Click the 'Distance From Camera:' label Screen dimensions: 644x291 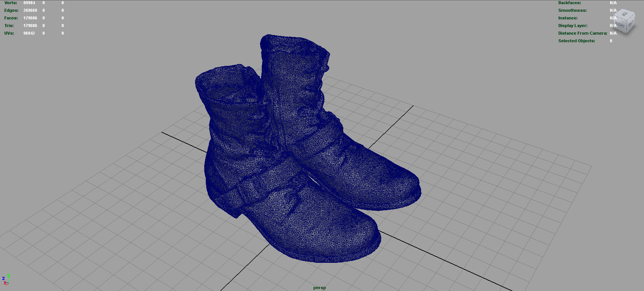[x=583, y=33]
